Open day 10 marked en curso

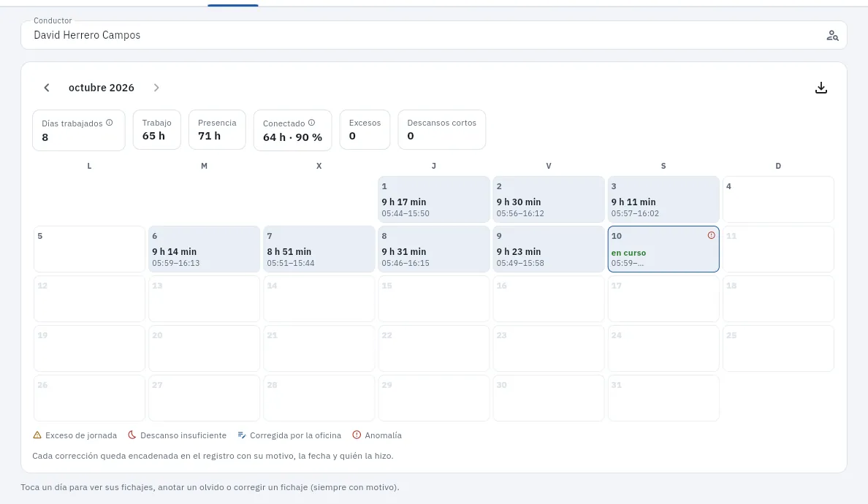pos(663,249)
